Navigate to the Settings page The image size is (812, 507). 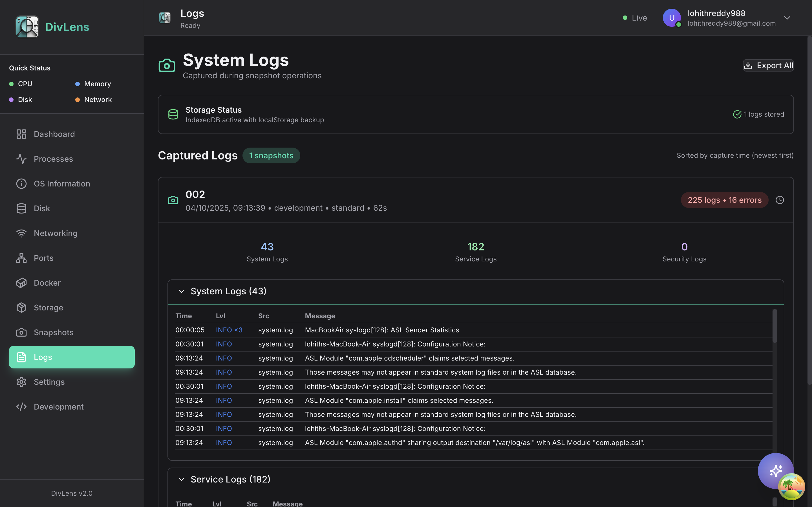[49, 382]
